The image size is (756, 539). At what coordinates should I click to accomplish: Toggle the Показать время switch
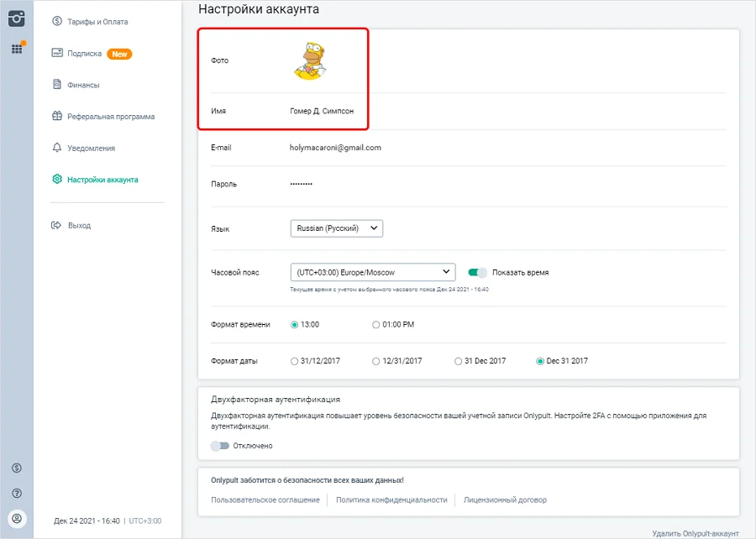coord(478,272)
